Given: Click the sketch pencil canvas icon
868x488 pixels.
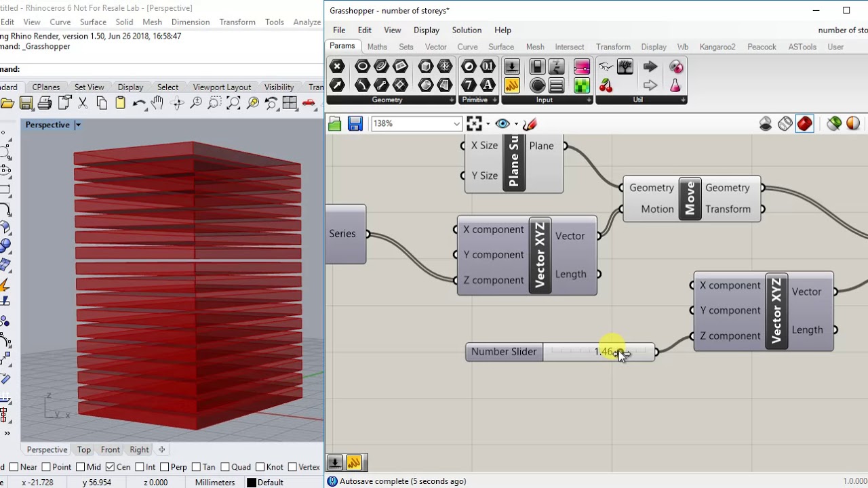Looking at the screenshot, I should click(x=530, y=123).
